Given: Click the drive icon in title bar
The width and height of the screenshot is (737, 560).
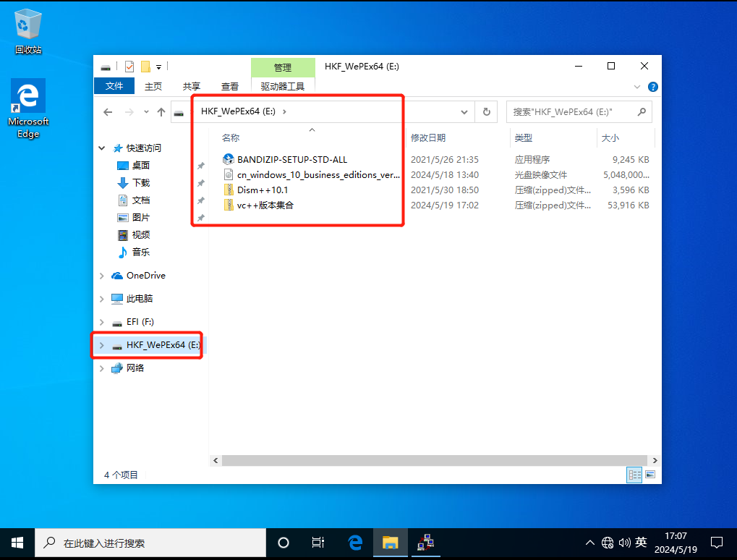Looking at the screenshot, I should pos(106,67).
